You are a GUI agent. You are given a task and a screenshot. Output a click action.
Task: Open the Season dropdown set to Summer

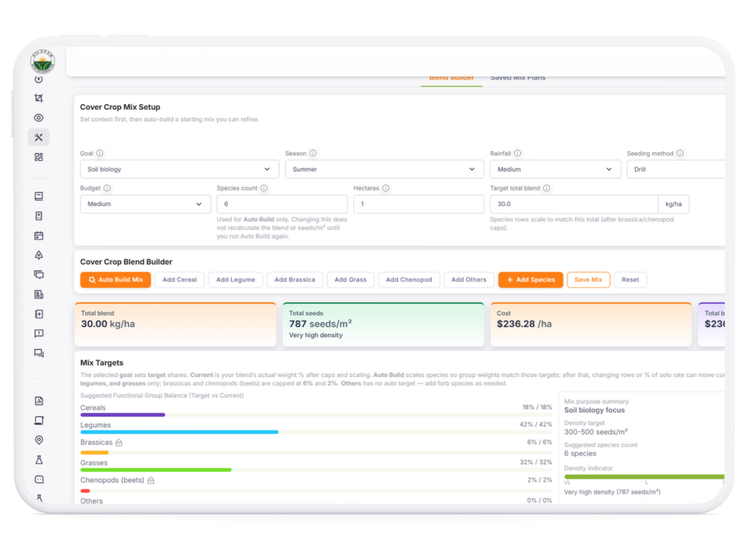(x=384, y=169)
